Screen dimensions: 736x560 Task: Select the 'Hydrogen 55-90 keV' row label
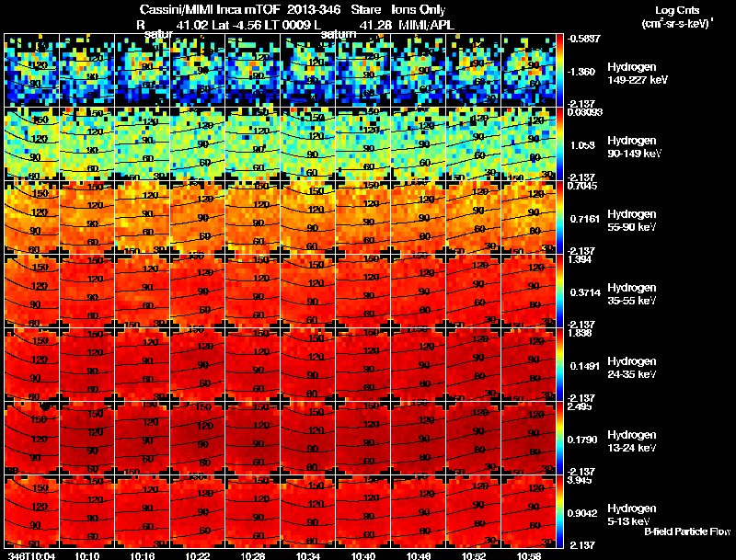(632, 221)
